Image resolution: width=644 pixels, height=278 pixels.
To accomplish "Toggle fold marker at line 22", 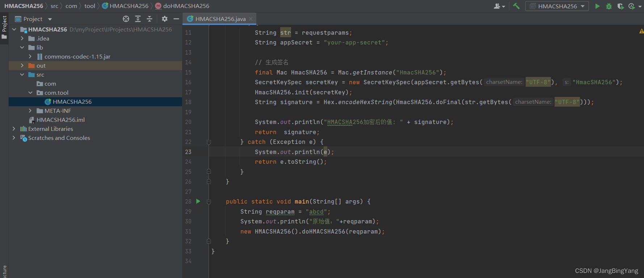I will pos(209,142).
